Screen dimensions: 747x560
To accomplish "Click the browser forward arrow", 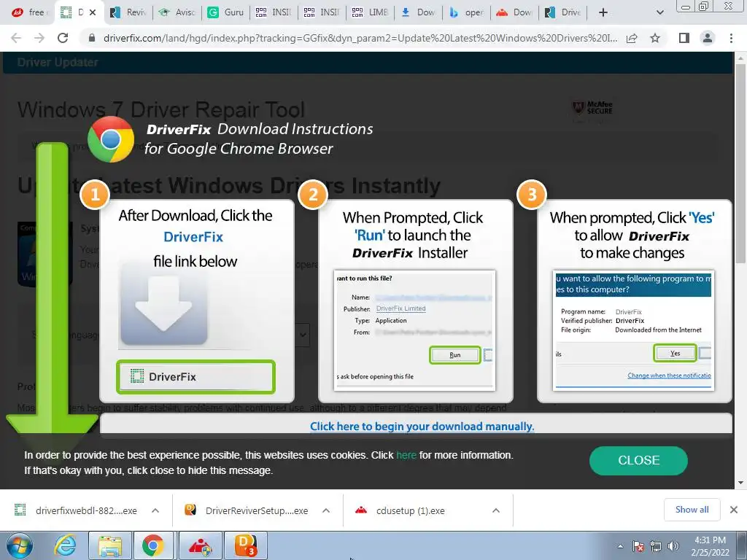I will tap(39, 38).
